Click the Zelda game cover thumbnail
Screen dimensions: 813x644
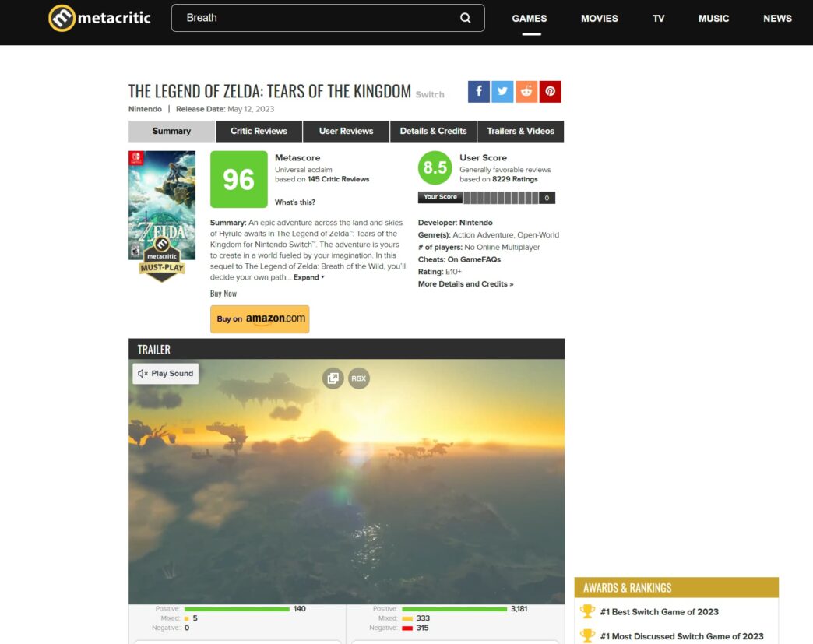[x=162, y=206]
